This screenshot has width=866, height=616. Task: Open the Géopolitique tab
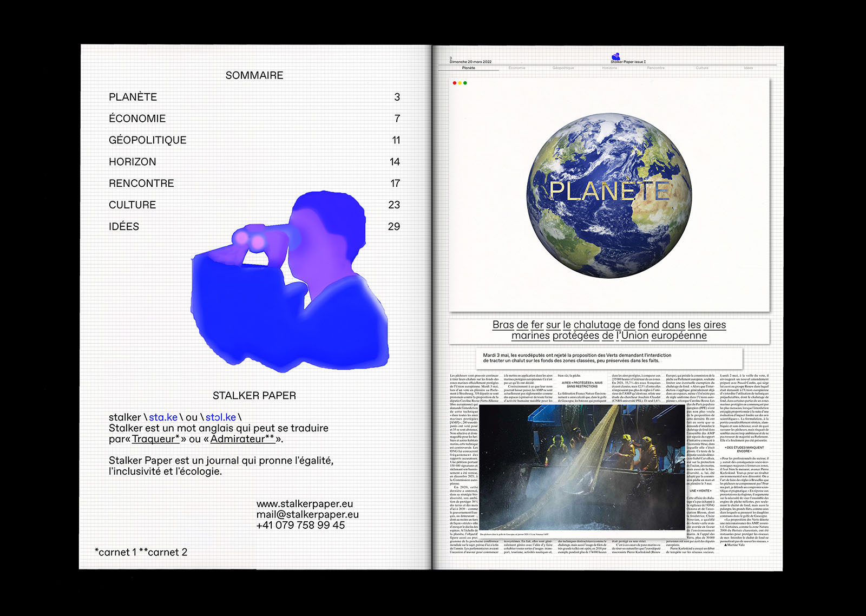click(563, 68)
